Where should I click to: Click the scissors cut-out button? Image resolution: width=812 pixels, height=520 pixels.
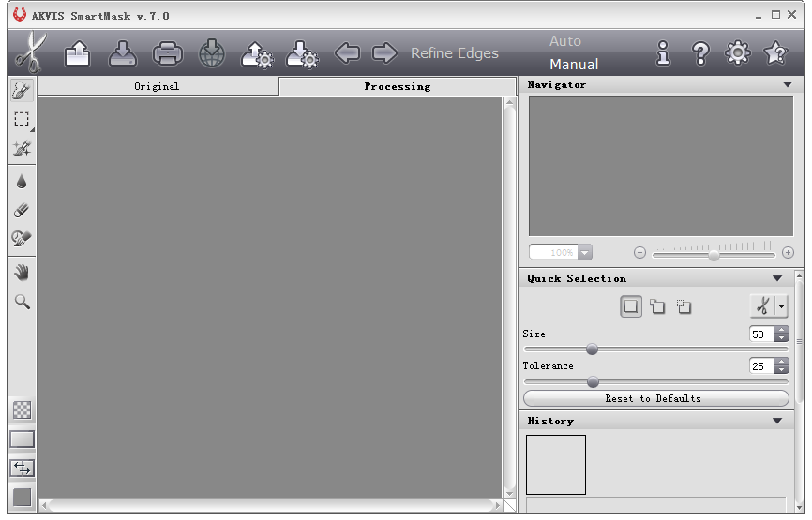762,305
